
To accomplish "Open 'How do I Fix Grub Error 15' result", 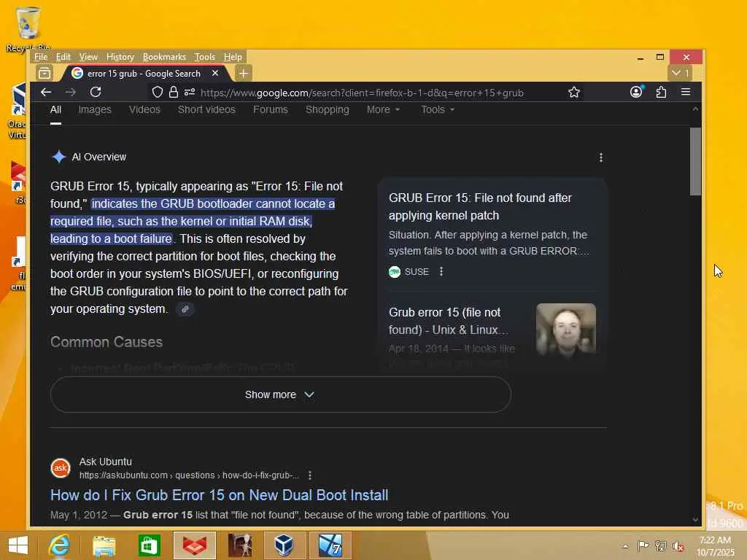I will coord(219,495).
